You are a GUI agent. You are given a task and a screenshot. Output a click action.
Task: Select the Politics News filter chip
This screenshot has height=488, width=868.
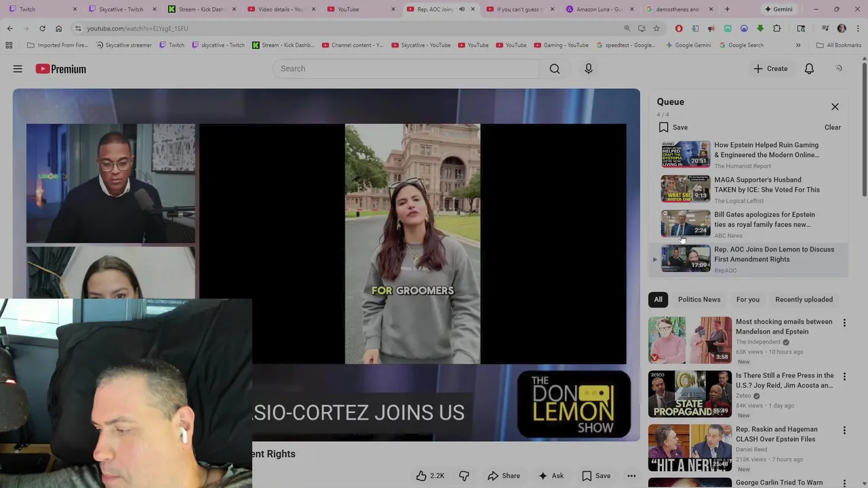pyautogui.click(x=699, y=300)
